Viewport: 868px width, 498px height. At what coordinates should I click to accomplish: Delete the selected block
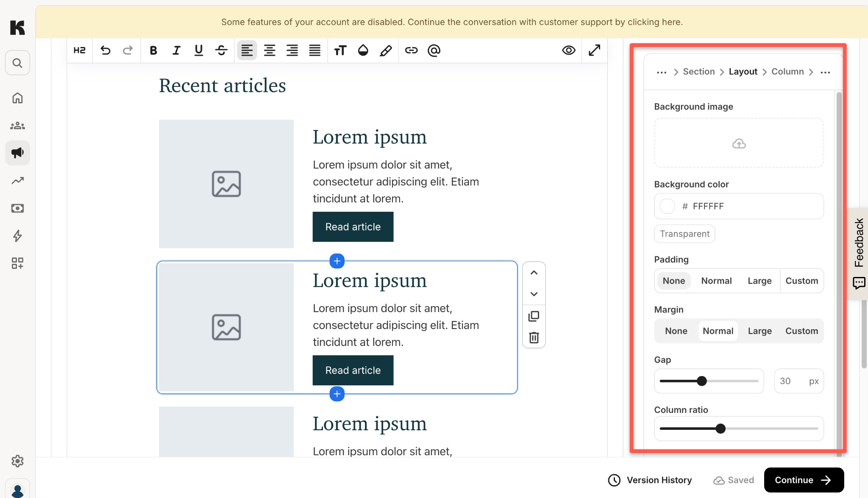[x=534, y=337]
